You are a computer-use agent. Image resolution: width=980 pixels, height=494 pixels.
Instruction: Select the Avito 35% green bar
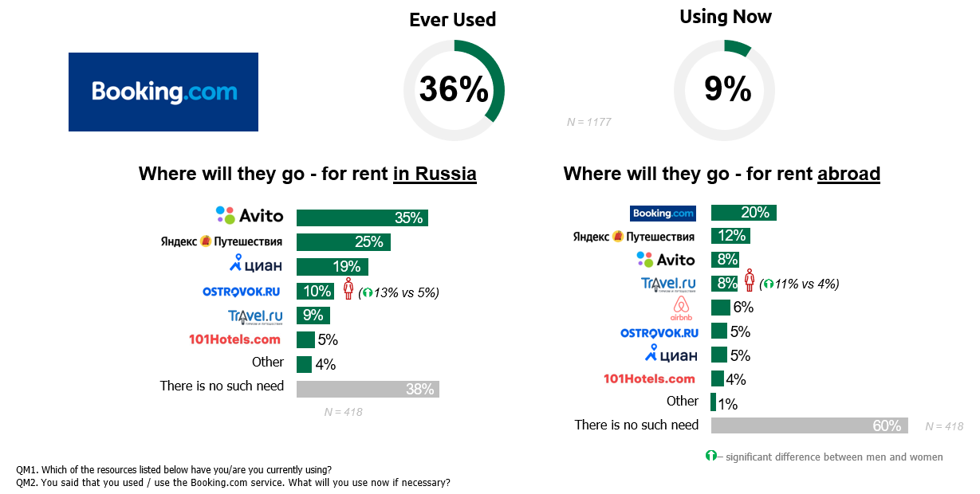[362, 218]
